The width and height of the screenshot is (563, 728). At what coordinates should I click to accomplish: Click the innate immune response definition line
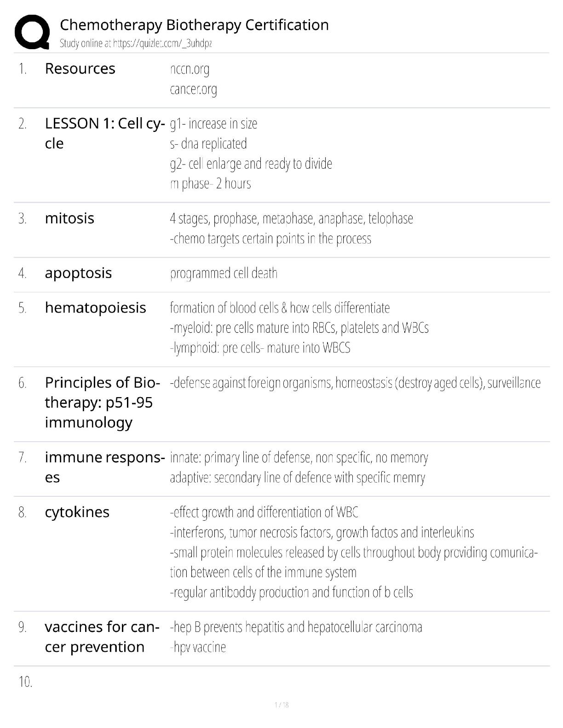coord(299,458)
